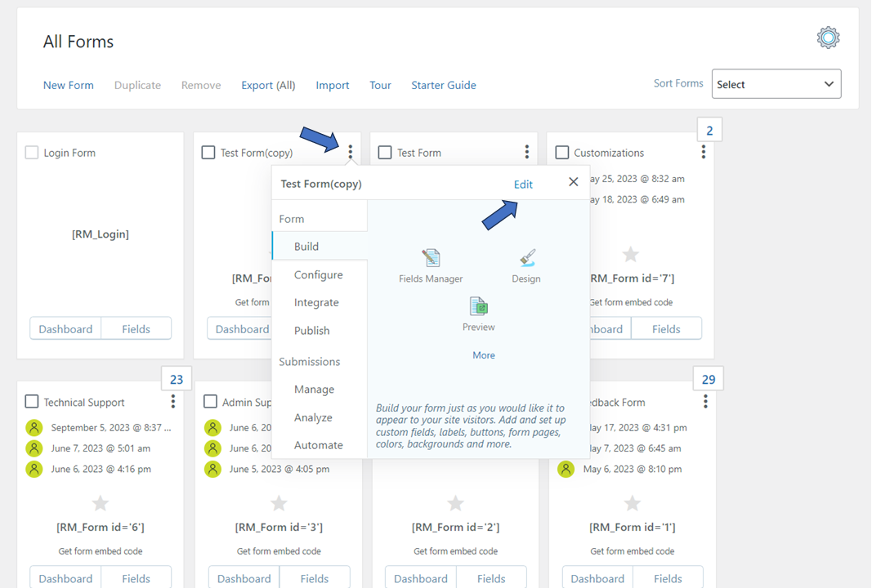This screenshot has height=588, width=872.
Task: Check the Login Form checkbox
Action: [x=32, y=153]
